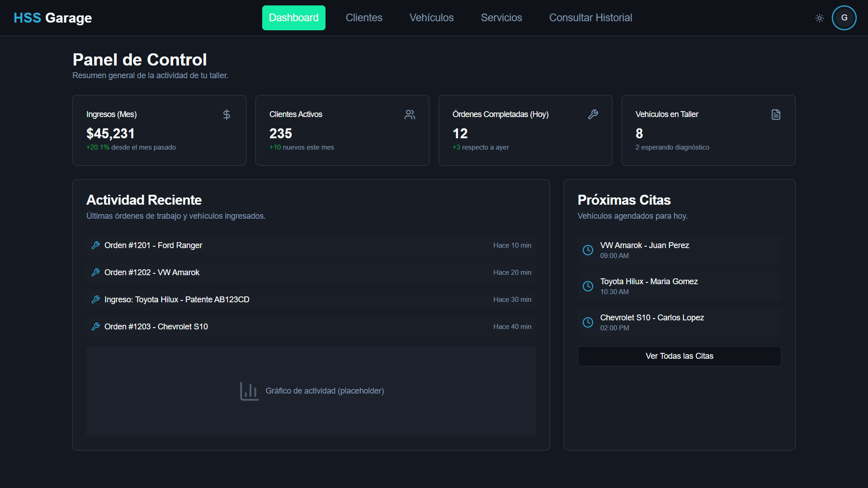Click the users icon in Clientes Activos
The image size is (868, 488).
coord(410,115)
